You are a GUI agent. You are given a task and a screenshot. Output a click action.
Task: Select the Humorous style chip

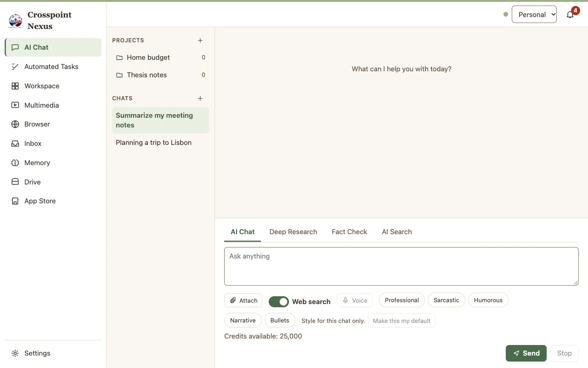(x=488, y=300)
